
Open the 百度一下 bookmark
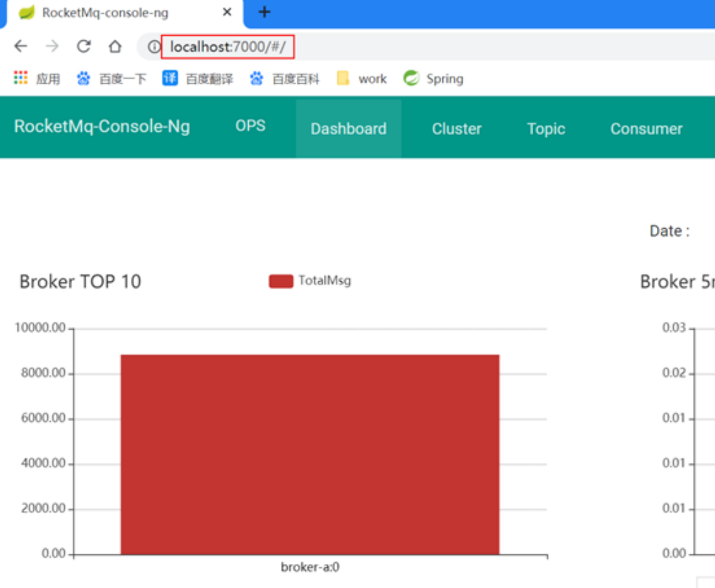(112, 79)
